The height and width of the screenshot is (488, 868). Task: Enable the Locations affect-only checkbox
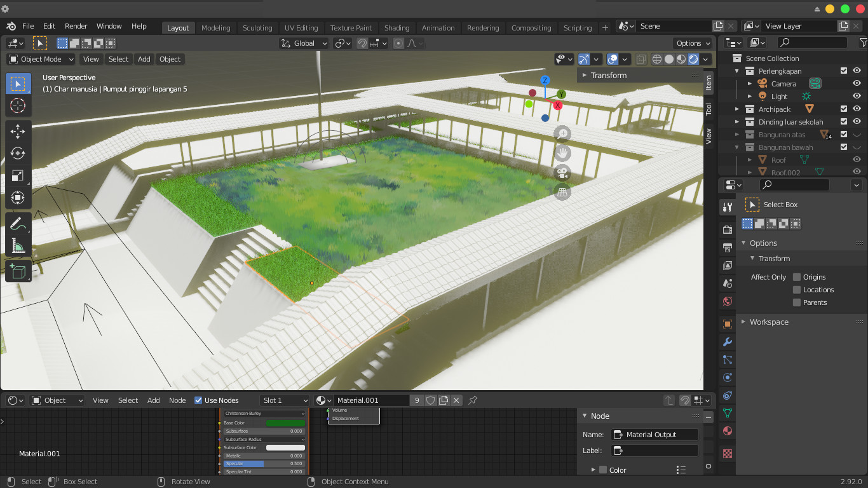pos(797,290)
